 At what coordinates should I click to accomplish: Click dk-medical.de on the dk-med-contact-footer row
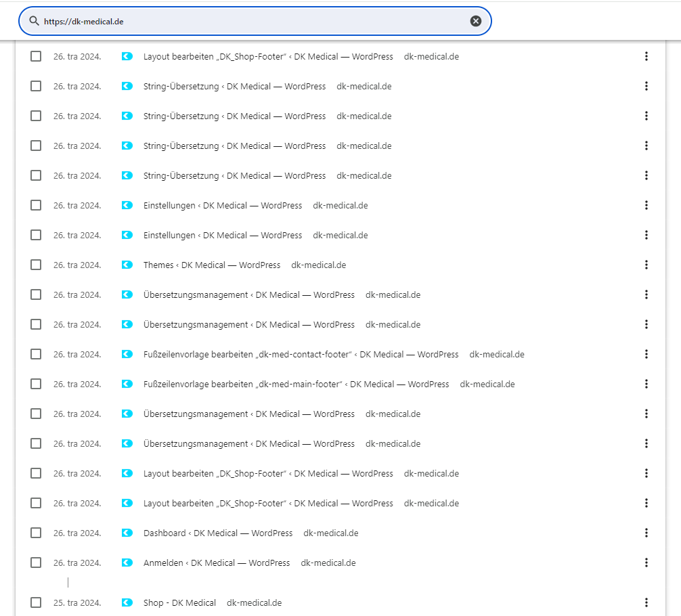pyautogui.click(x=497, y=355)
